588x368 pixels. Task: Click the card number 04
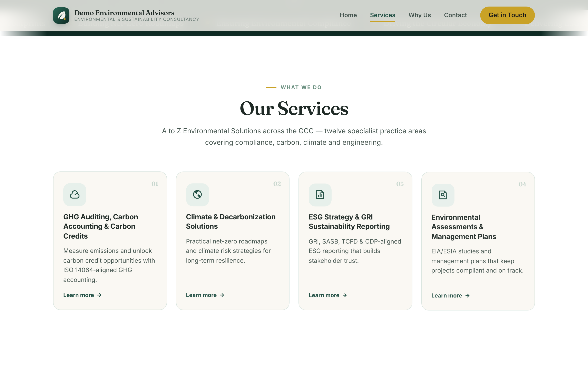(522, 184)
